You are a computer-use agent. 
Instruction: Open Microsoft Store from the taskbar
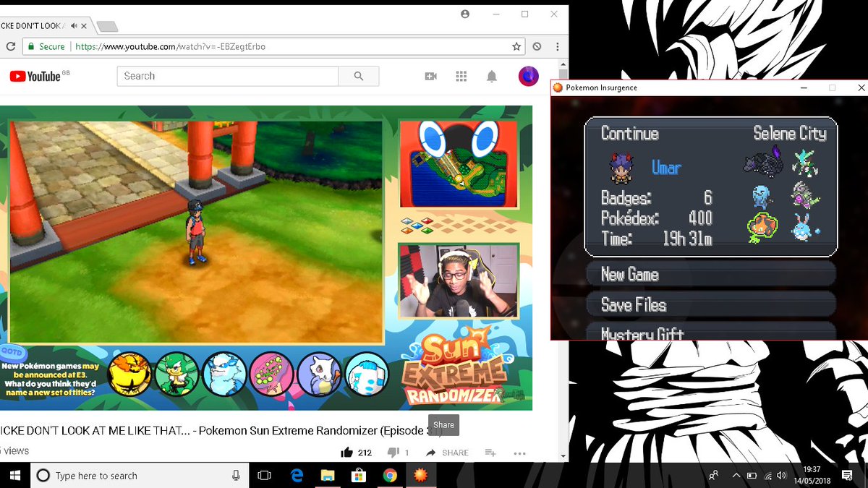click(359, 475)
